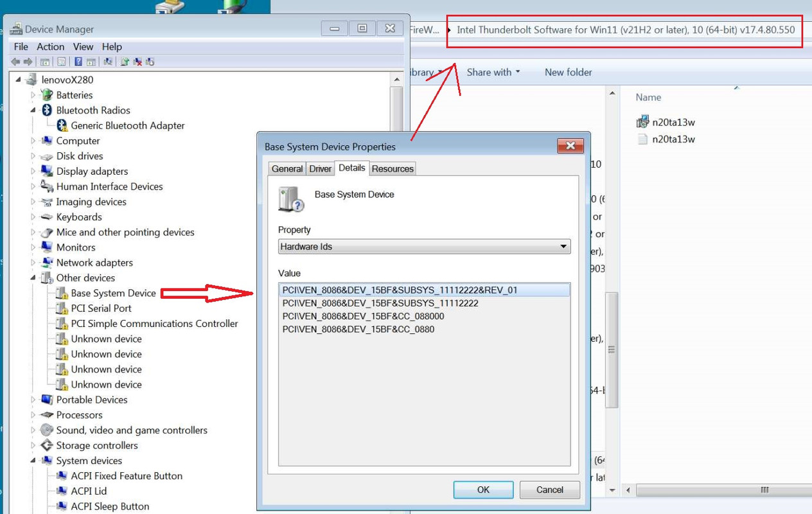Select PCI Simple Communications Controller
The width and height of the screenshot is (812, 514).
pos(154,324)
